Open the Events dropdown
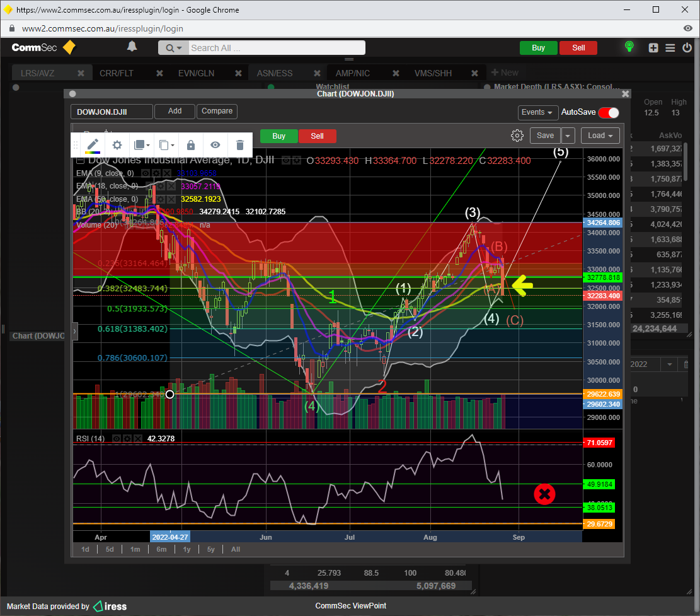The width and height of the screenshot is (700, 616). point(537,112)
